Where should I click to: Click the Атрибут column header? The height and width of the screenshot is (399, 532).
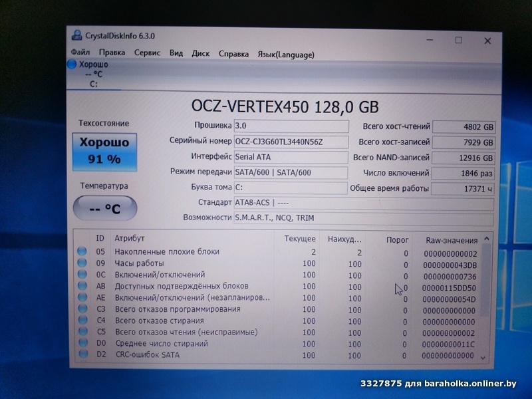pyautogui.click(x=129, y=238)
